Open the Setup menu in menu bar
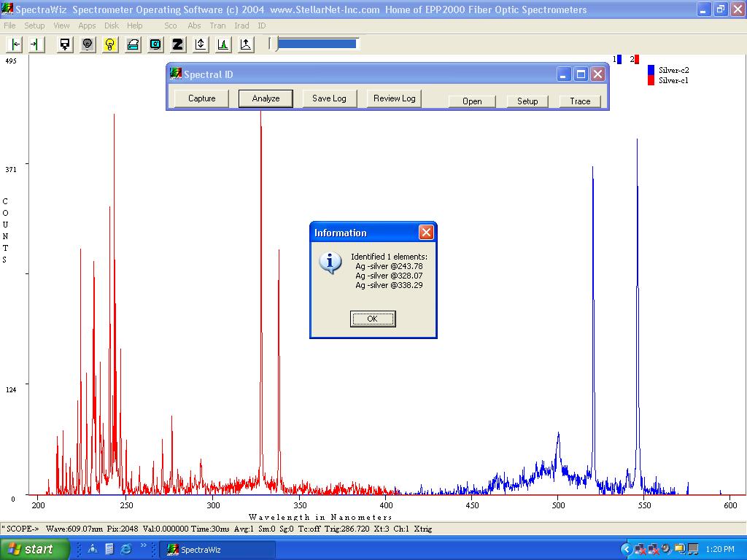Image resolution: width=747 pixels, height=560 pixels. pyautogui.click(x=34, y=26)
